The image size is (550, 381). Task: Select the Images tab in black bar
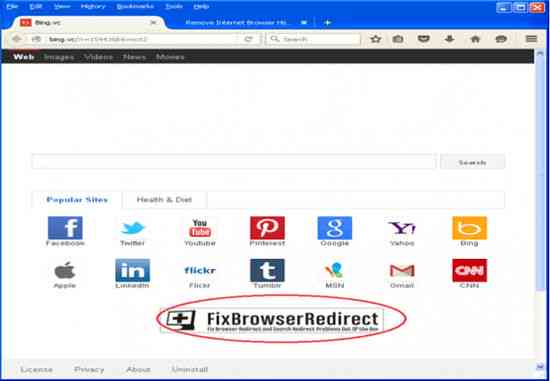coord(59,57)
